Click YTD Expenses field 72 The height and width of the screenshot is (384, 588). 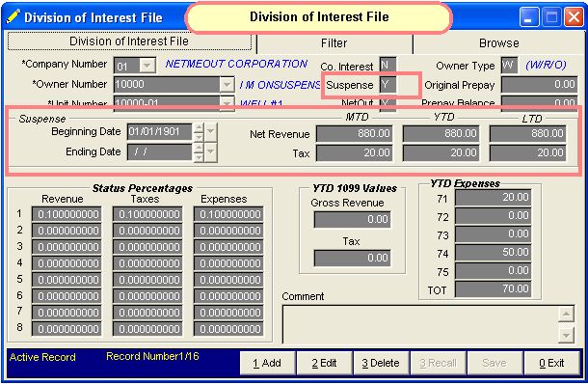coord(494,216)
